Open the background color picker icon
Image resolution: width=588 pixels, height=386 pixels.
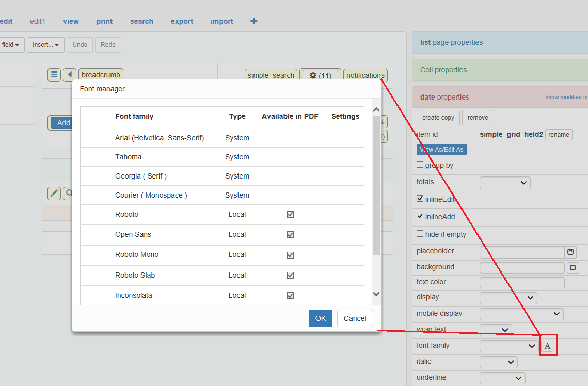coord(573,268)
